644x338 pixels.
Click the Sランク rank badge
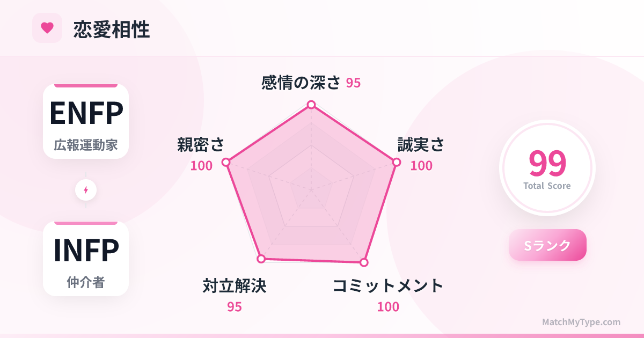547,245
